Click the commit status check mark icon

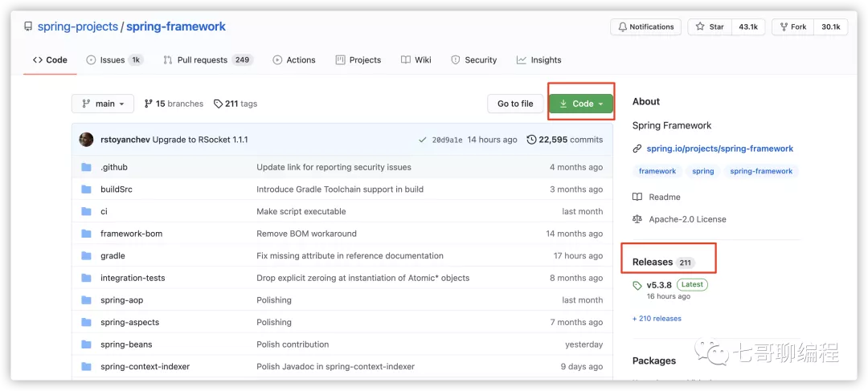click(423, 140)
